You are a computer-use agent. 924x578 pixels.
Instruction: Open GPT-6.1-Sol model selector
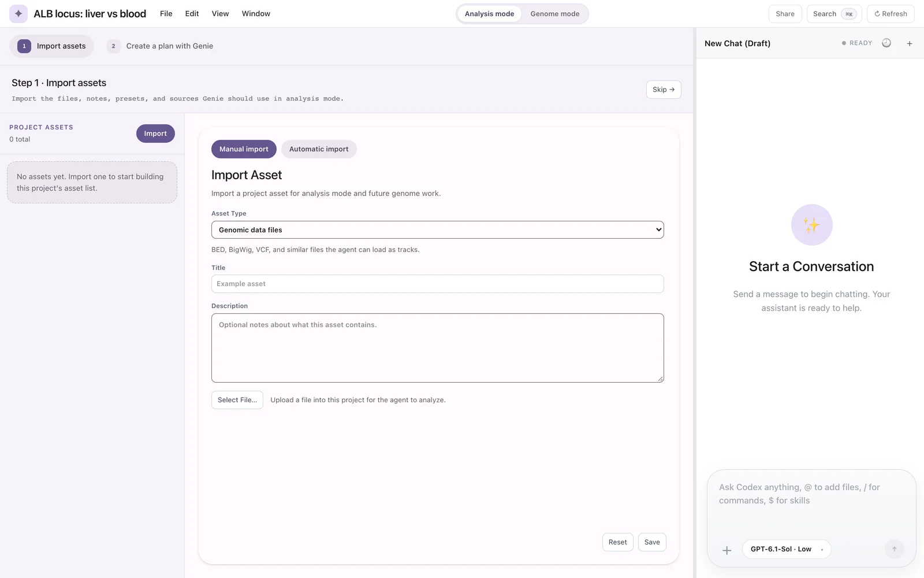click(x=787, y=549)
